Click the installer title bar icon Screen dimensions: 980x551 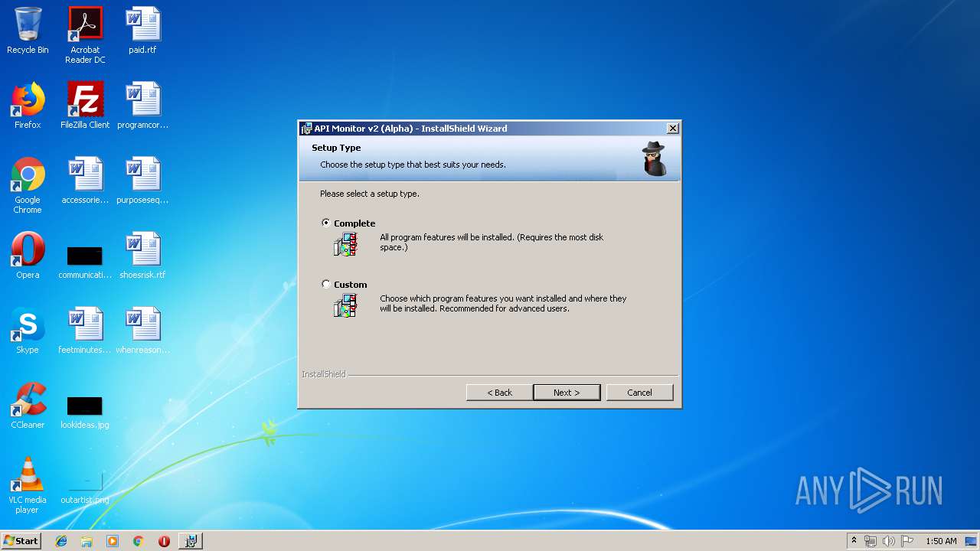click(x=306, y=129)
